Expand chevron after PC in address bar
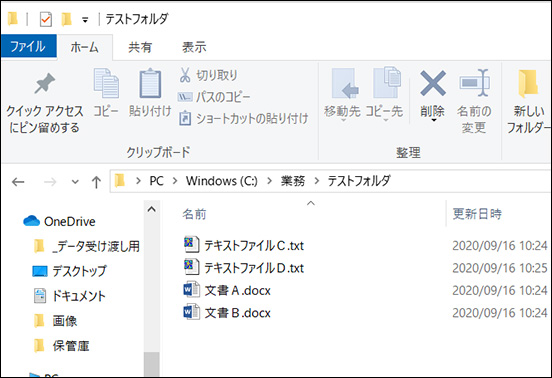This screenshot has height=378, width=552. (x=175, y=181)
